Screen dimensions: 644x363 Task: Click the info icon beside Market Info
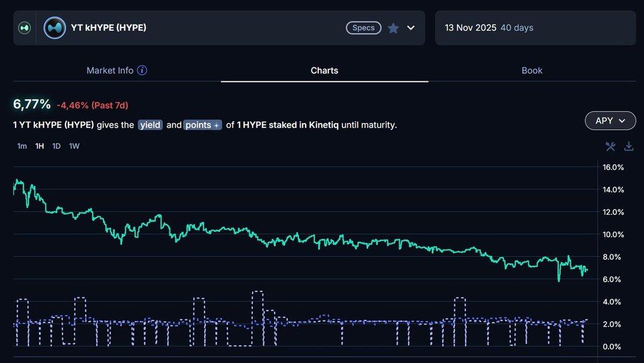[x=142, y=71]
